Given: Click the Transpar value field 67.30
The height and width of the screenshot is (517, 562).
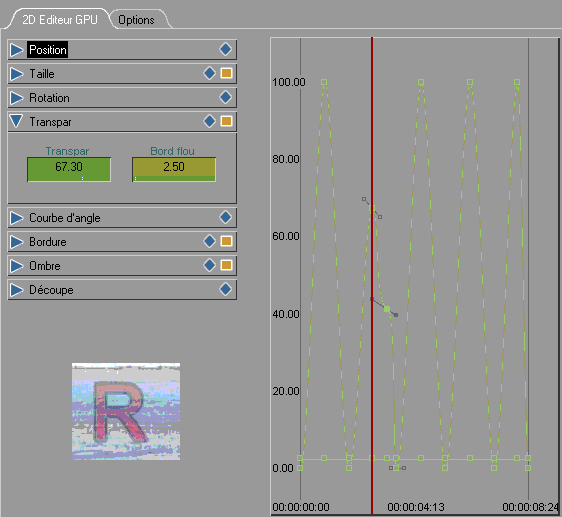Looking at the screenshot, I should coord(69,169).
